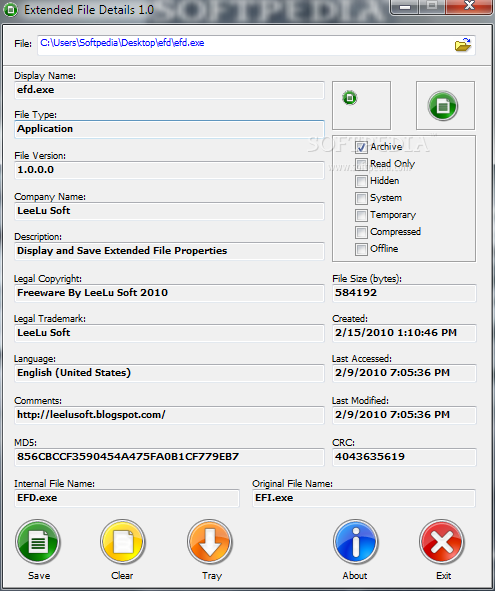Image resolution: width=495 pixels, height=591 pixels.
Task: Select the Display Name field efd.exe
Action: click(x=169, y=90)
